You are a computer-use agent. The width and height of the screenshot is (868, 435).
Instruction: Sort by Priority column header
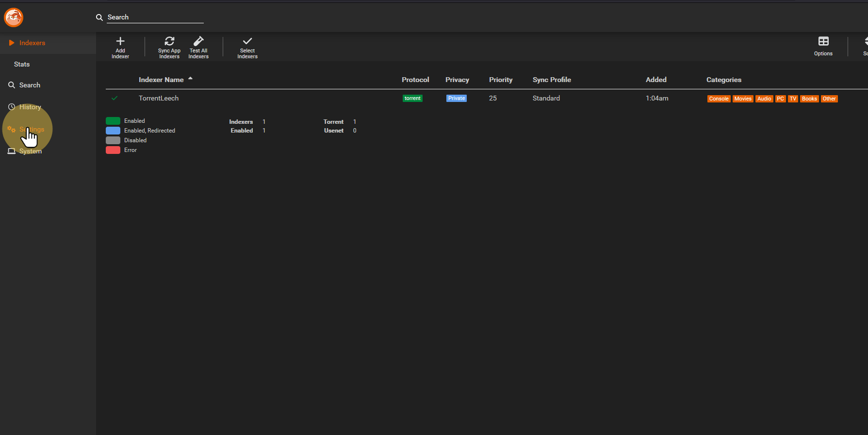(501, 80)
